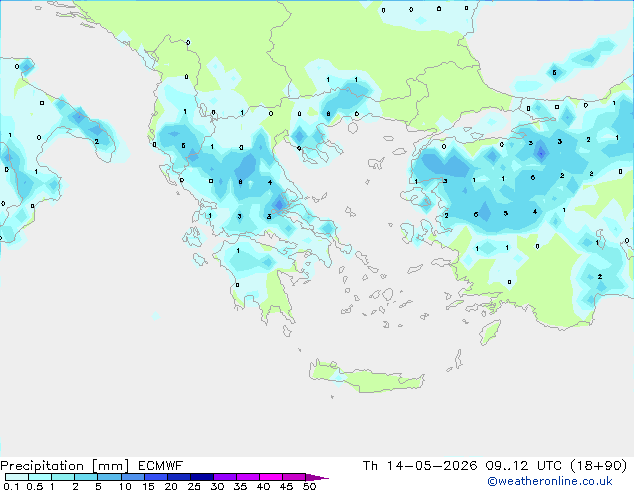634x490 pixels.
Task: Click the island of Crete on map
Action: coord(366,377)
